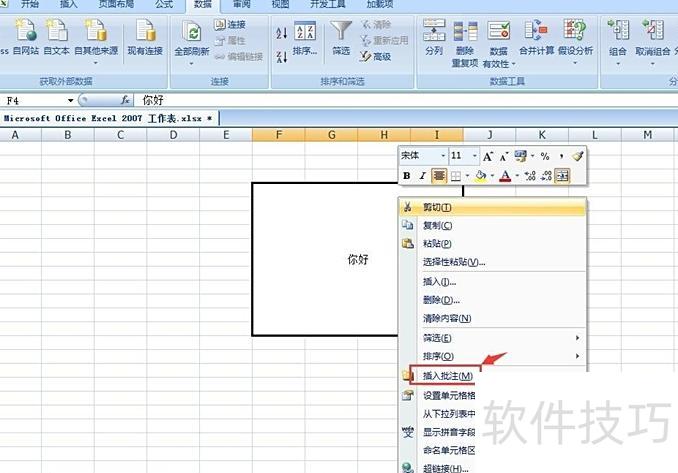Click Increase Decimal icon in mini toolbar

tap(530, 176)
